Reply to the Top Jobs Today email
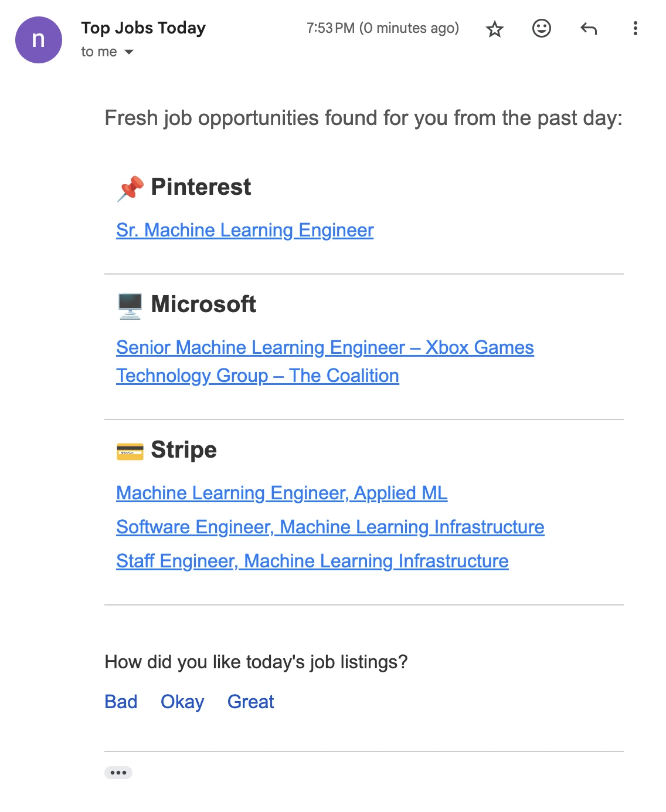The image size is (666, 812). coord(589,28)
